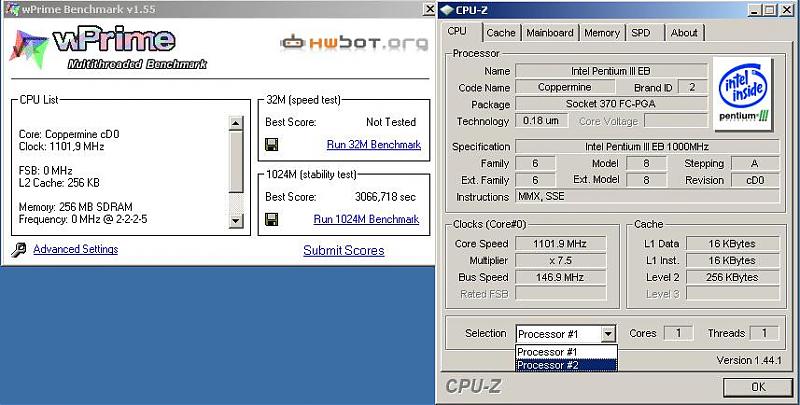Click the Bus Speed value 146.9 MHz
The width and height of the screenshot is (800, 405).
point(560,277)
